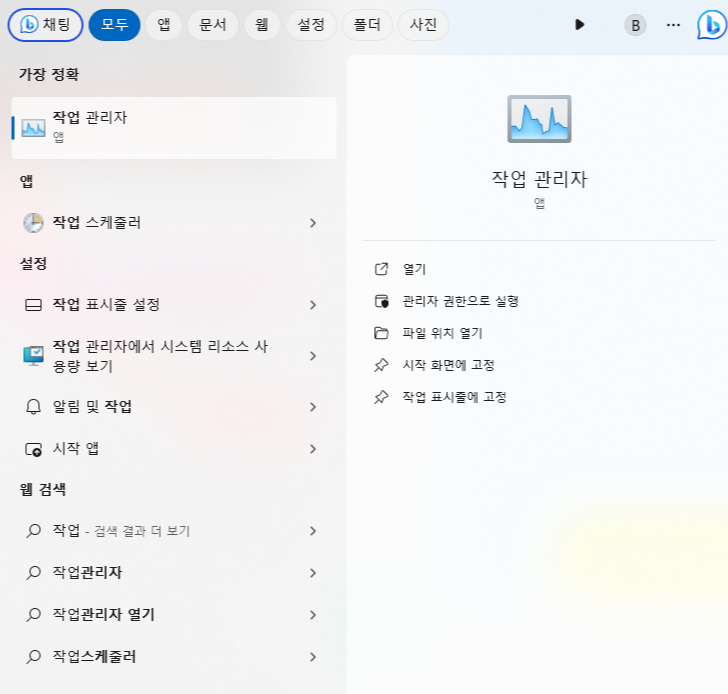728x694 pixels.
Task: Click the 열기 open-external icon
Action: (381, 269)
